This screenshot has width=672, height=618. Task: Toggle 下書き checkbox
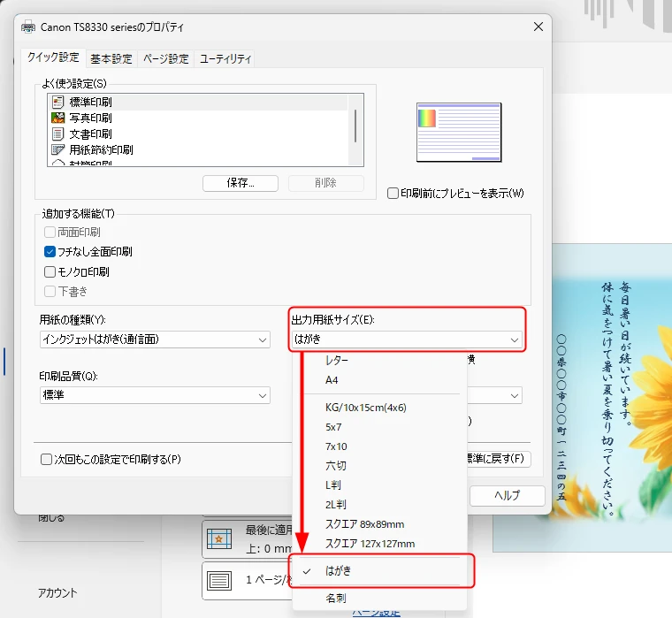coord(50,292)
